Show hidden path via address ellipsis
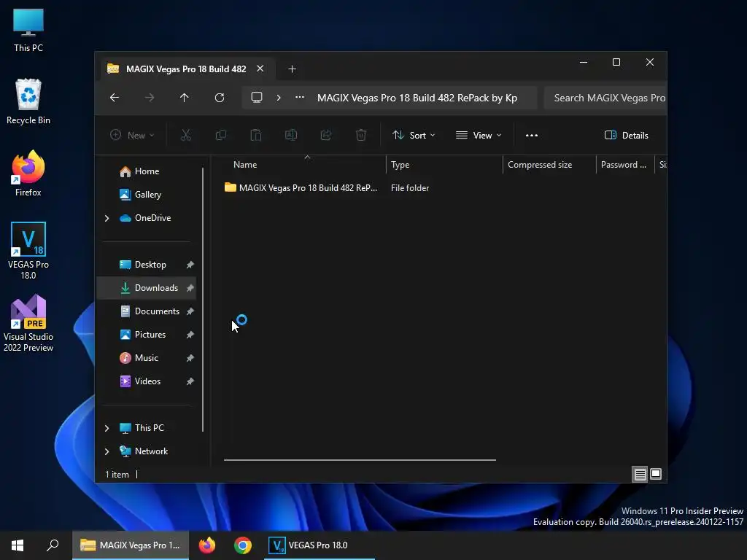 [x=300, y=97]
